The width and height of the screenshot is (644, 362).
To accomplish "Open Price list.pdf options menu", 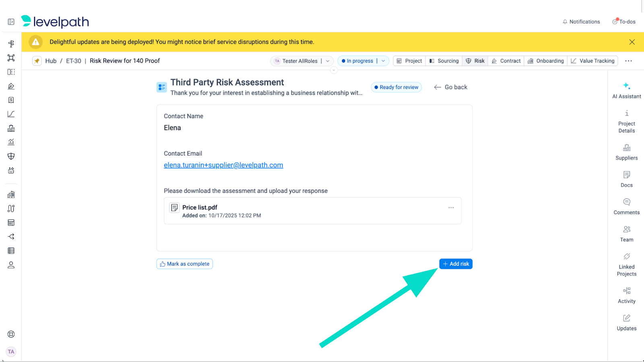I will [451, 208].
